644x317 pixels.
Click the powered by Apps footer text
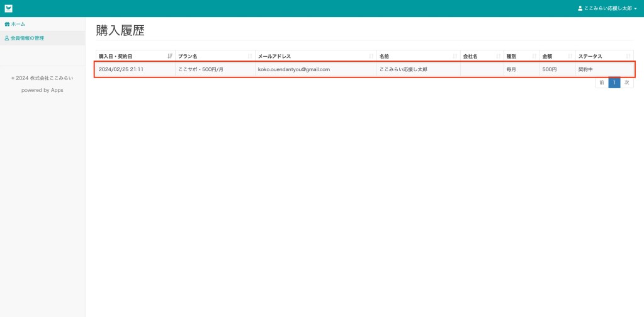pyautogui.click(x=42, y=90)
